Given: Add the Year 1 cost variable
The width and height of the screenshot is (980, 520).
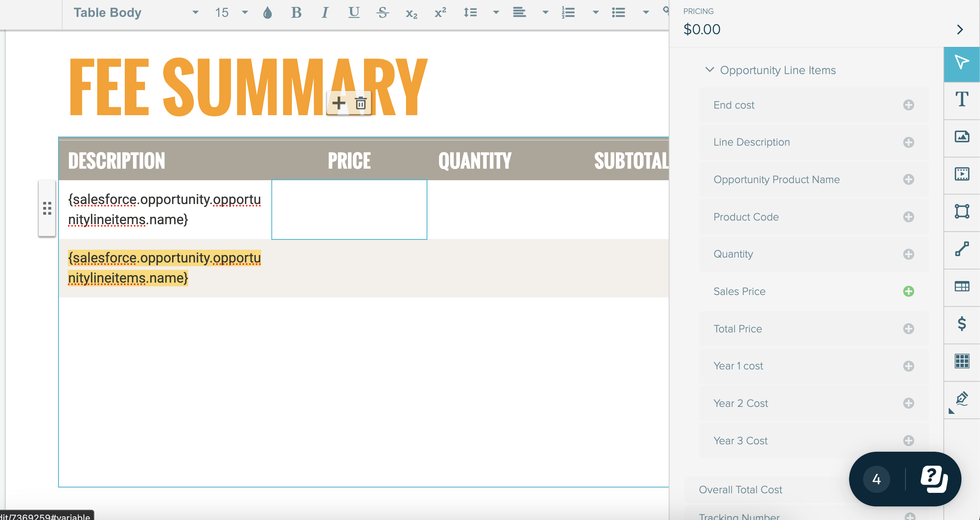Looking at the screenshot, I should (x=908, y=366).
